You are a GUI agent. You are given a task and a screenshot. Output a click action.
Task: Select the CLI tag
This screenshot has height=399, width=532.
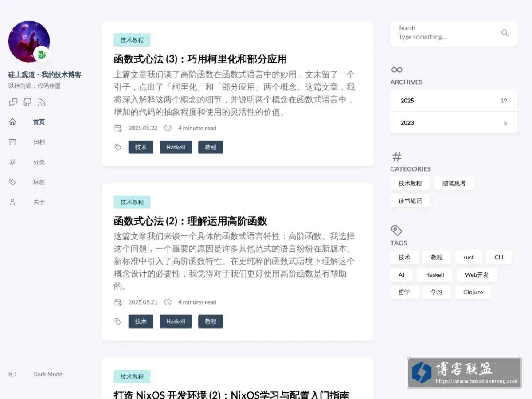pyautogui.click(x=499, y=258)
